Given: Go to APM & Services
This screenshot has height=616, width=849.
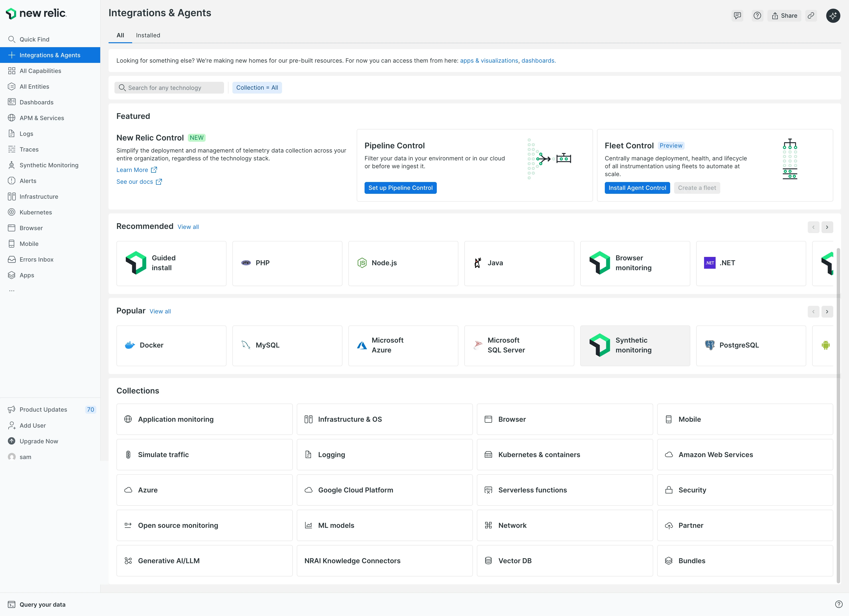Looking at the screenshot, I should [50, 118].
